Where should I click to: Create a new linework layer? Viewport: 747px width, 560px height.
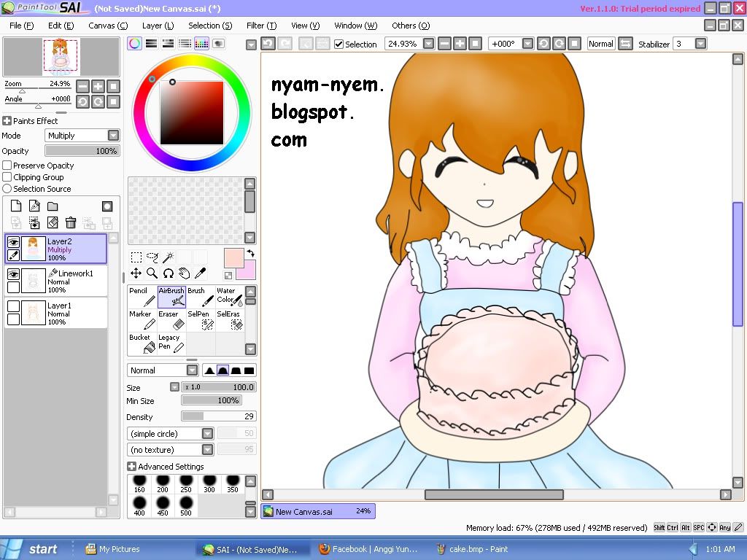coord(34,206)
